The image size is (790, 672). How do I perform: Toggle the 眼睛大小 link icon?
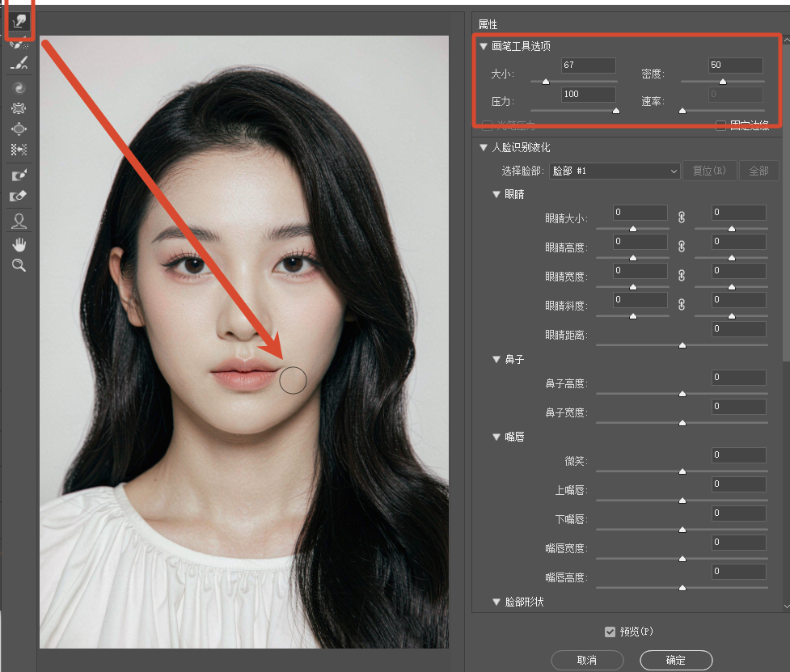coord(682,217)
